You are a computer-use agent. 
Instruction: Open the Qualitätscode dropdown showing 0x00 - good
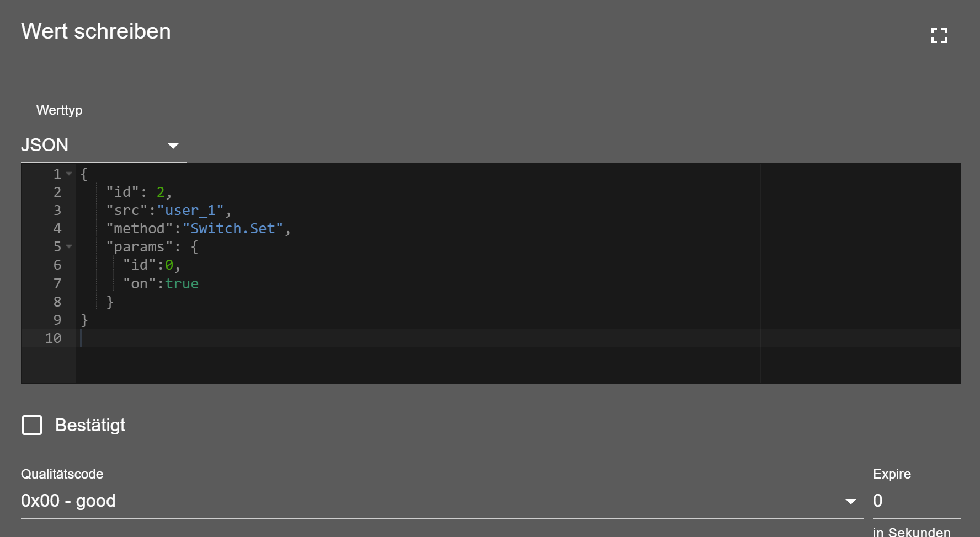coord(442,501)
